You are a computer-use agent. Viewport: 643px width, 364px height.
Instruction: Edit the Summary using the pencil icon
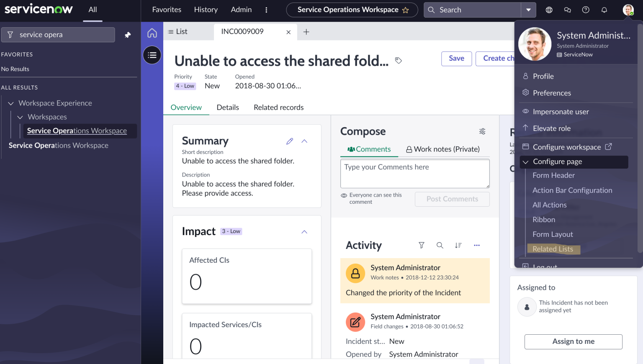point(289,141)
